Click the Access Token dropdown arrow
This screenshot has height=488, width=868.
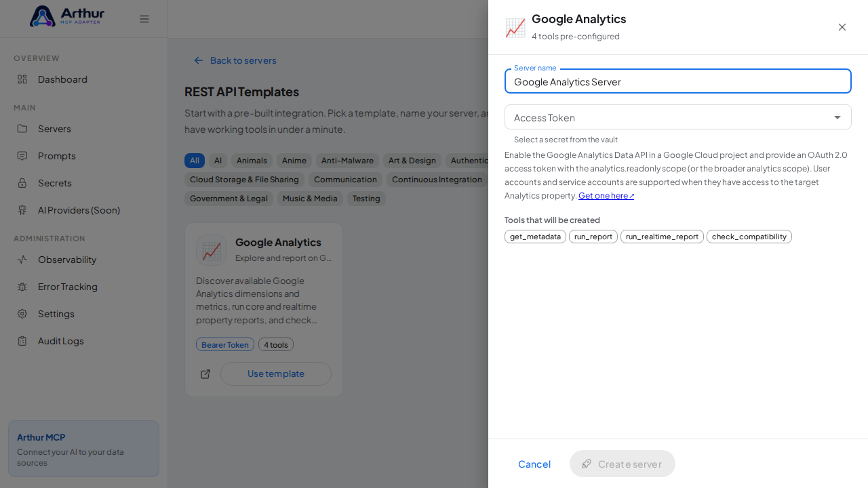point(837,117)
